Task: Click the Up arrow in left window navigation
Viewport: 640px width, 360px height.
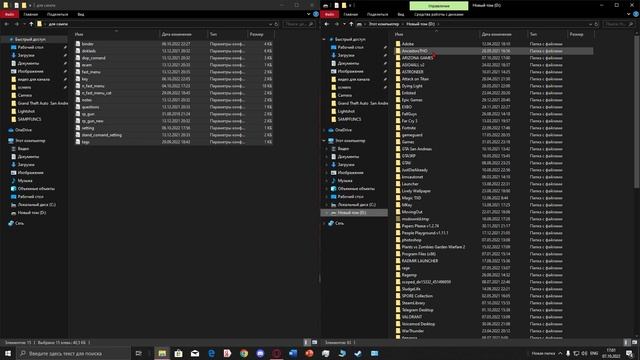Action: coord(31,24)
